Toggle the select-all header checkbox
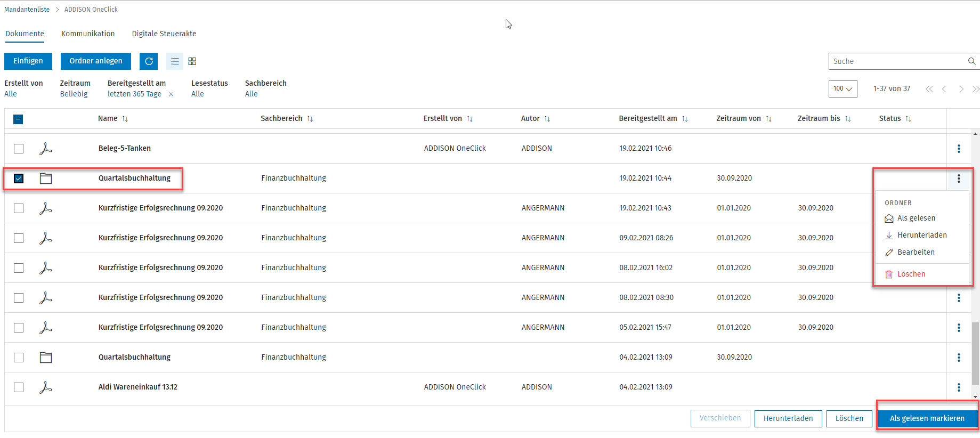The width and height of the screenshot is (980, 438). pos(18,119)
